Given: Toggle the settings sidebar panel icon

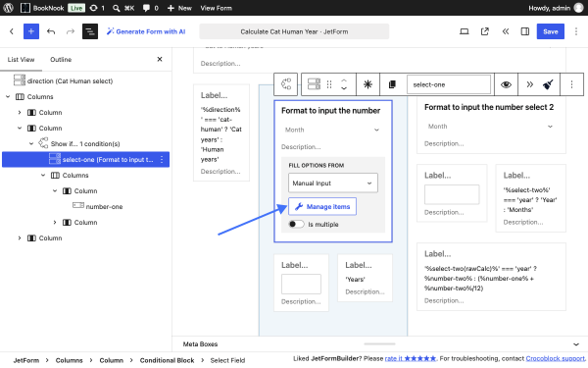Looking at the screenshot, I should pyautogui.click(x=525, y=31).
